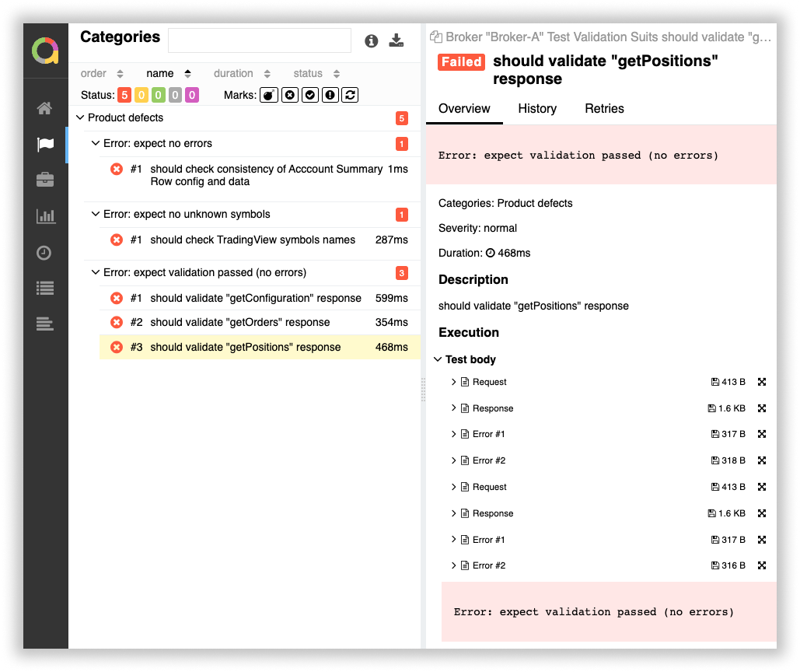Open Timeline via the clock sidebar icon
This screenshot has width=800, height=672.
pos(45,253)
